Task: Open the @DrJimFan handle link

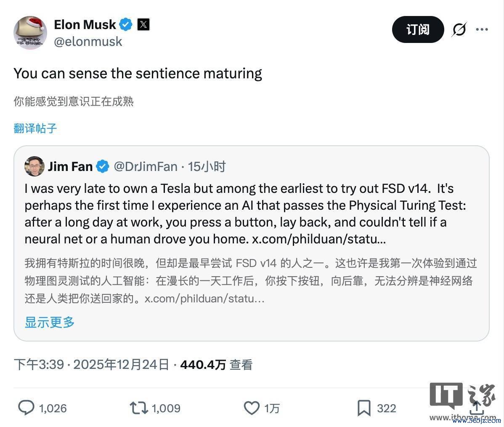Action: pyautogui.click(x=146, y=167)
